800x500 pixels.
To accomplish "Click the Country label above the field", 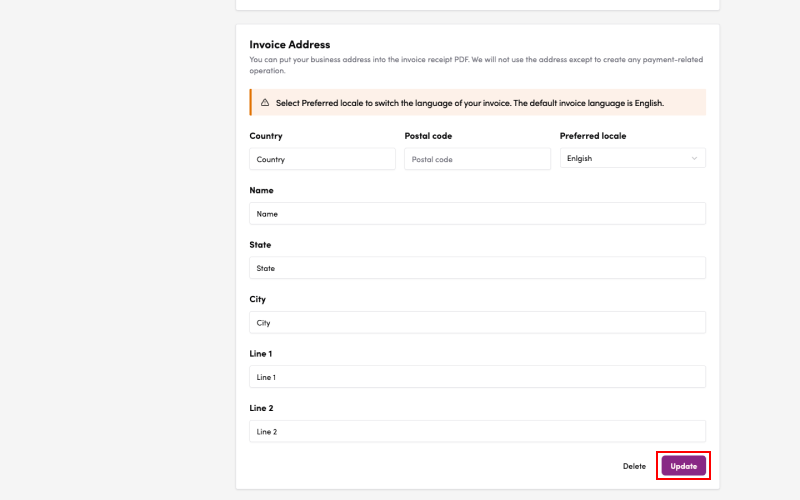I will click(x=266, y=136).
